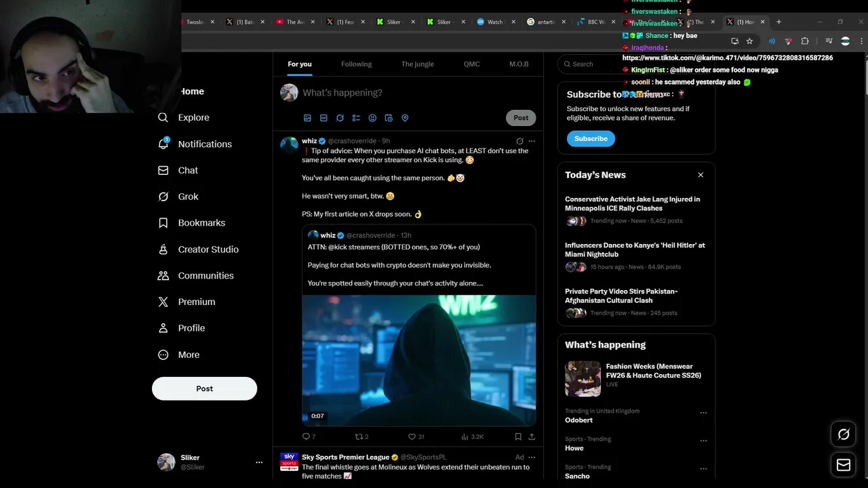Open more options for Odobert trend
Image resolution: width=868 pixels, height=488 pixels.
(703, 413)
